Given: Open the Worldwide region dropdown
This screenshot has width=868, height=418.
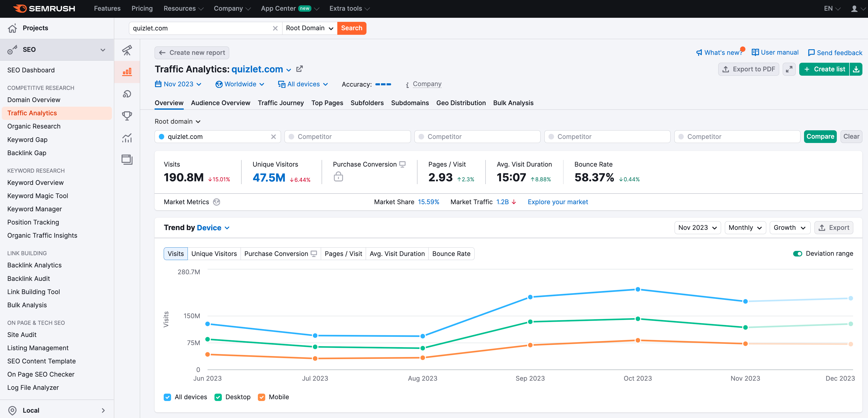Looking at the screenshot, I should point(240,84).
